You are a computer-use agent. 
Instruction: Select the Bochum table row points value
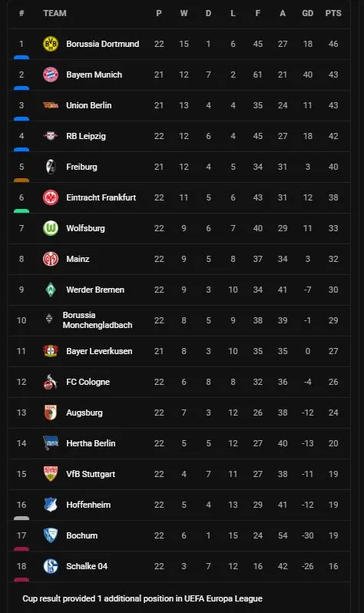coord(333,535)
